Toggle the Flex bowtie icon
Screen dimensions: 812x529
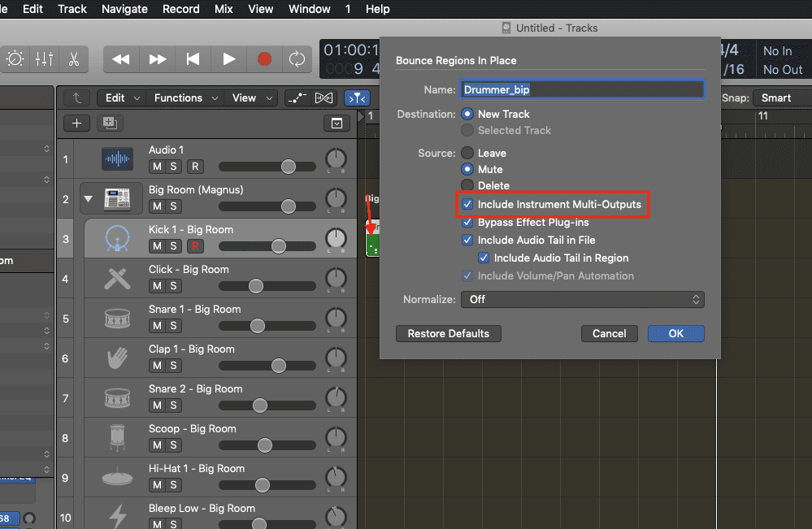(x=323, y=98)
